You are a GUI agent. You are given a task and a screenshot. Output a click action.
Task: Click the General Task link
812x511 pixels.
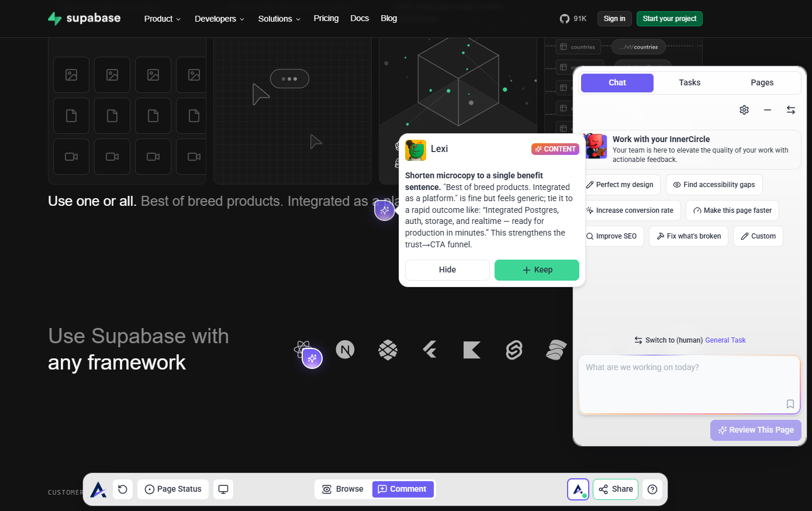[725, 340]
